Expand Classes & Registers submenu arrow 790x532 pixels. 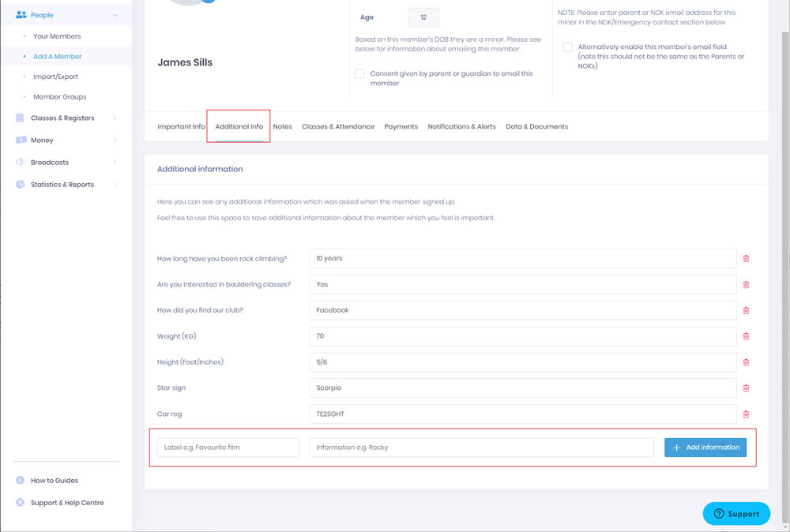pyautogui.click(x=115, y=118)
